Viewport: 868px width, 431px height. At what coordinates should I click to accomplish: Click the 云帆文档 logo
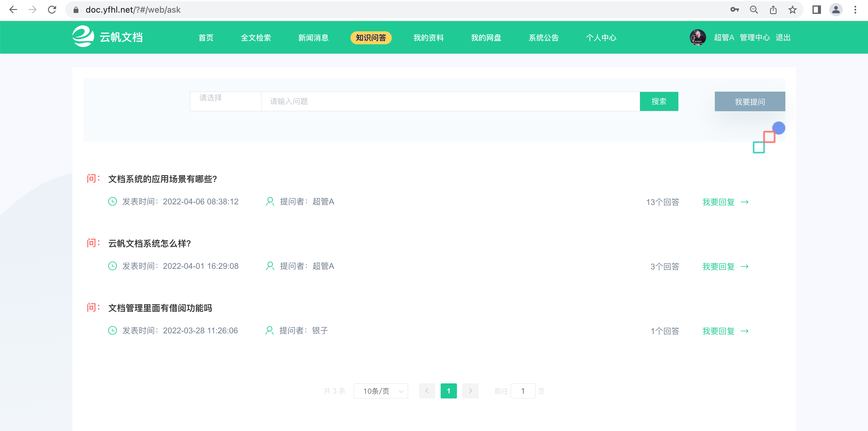[x=107, y=37]
